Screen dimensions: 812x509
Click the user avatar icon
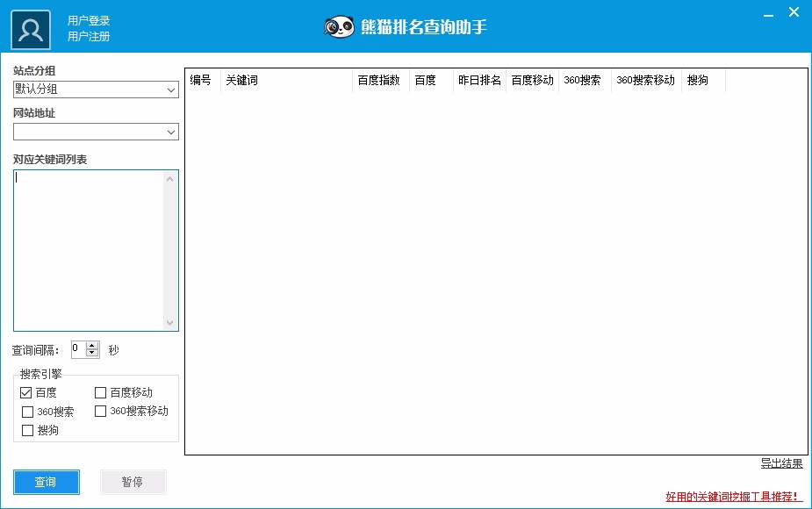tap(31, 30)
